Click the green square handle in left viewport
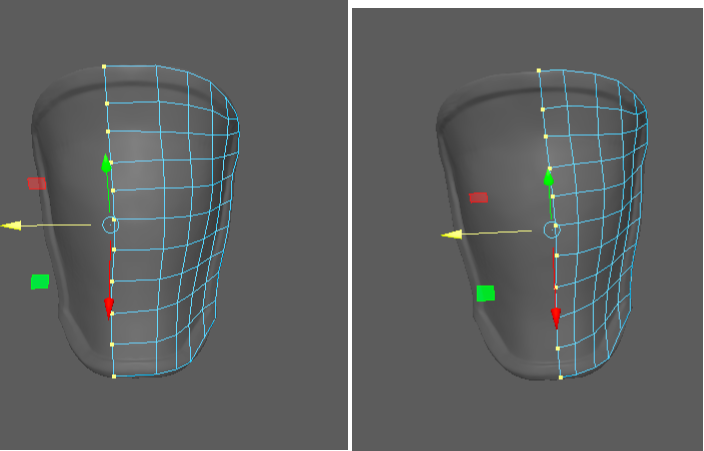 (40, 282)
